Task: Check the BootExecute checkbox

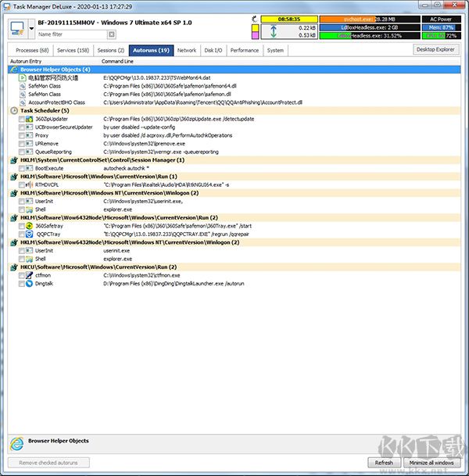Action: point(22,168)
